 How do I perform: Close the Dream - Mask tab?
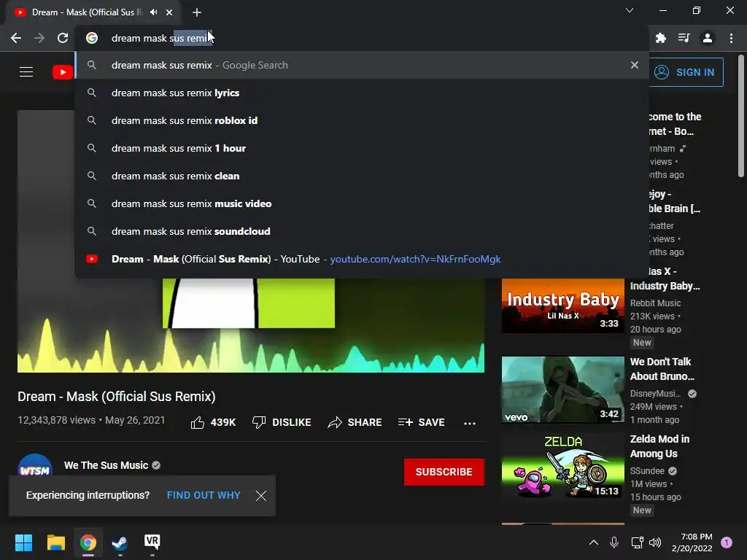[169, 12]
